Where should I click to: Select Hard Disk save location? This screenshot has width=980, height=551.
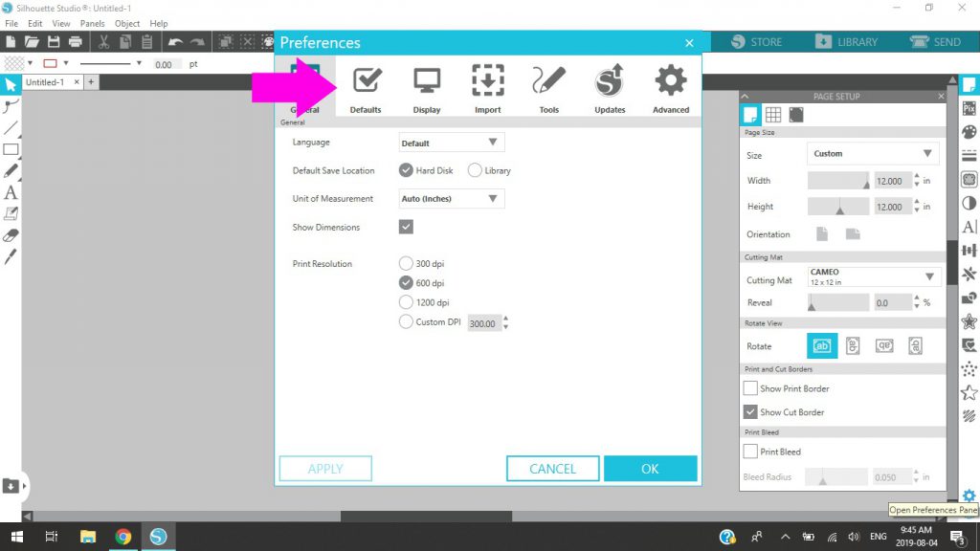pos(406,170)
